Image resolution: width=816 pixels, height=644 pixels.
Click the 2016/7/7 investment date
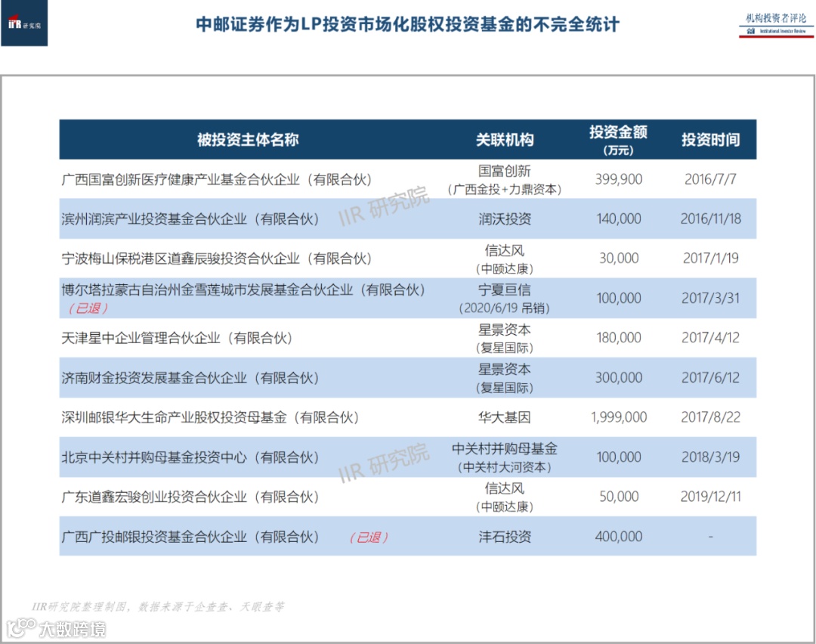[x=710, y=180]
